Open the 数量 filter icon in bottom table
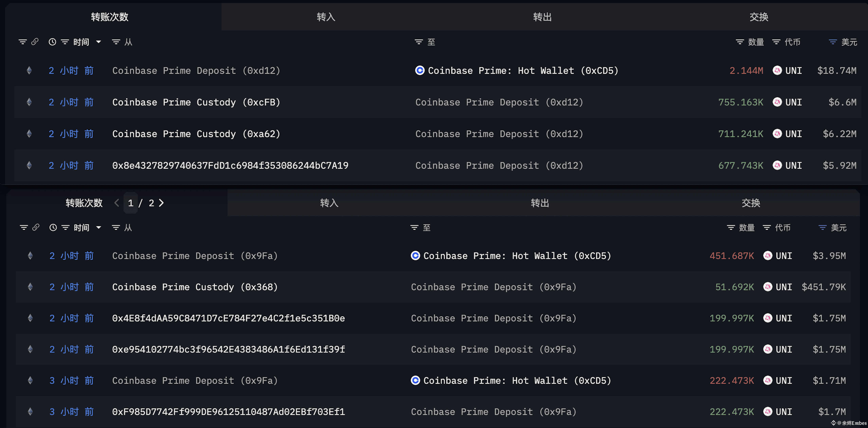The image size is (868, 428). [731, 227]
